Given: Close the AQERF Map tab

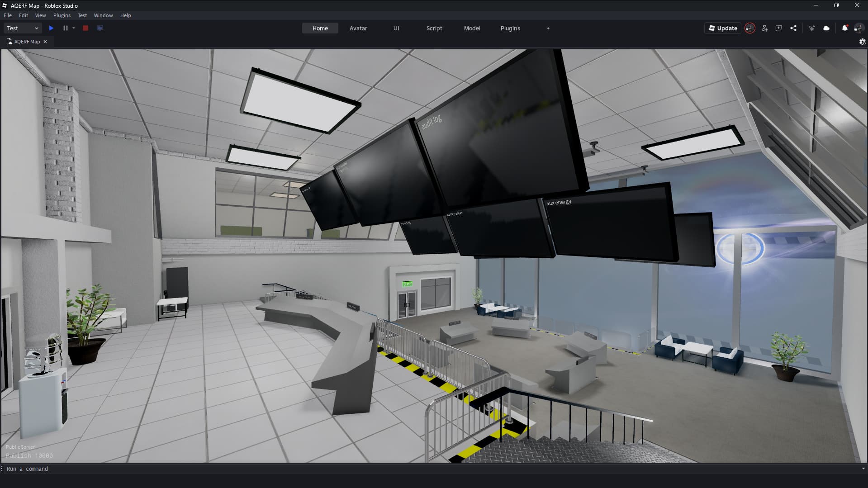Looking at the screenshot, I should tap(45, 42).
